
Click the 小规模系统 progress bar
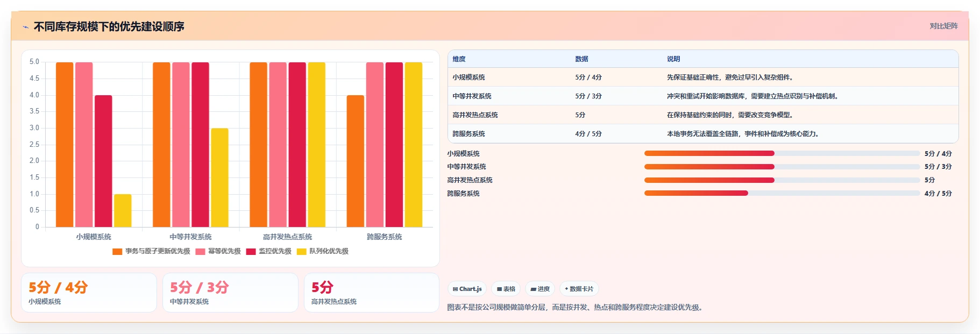point(782,153)
